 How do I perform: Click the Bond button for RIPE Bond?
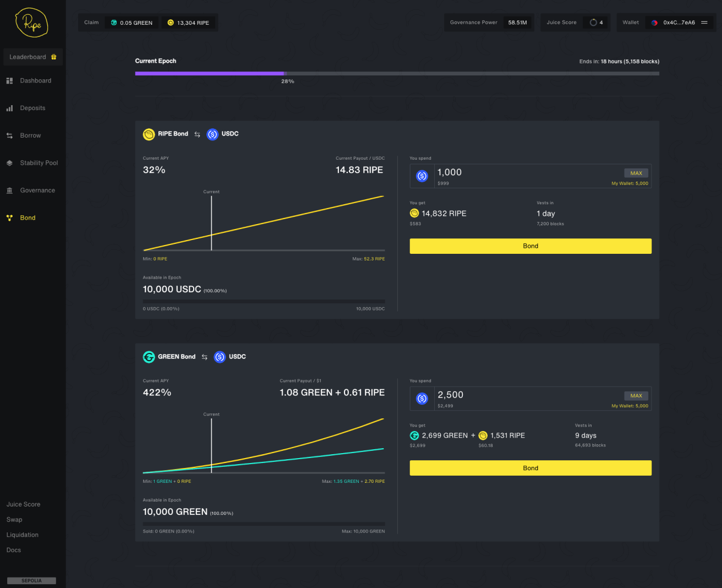530,246
